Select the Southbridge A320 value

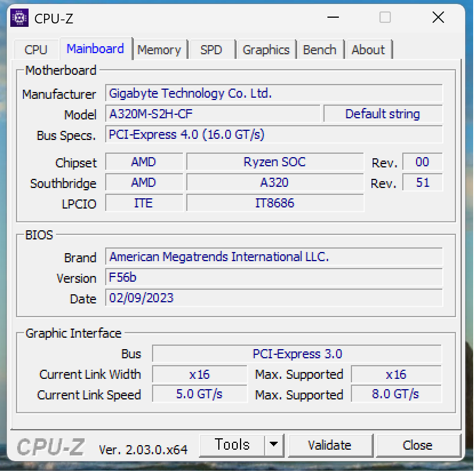coord(275,182)
